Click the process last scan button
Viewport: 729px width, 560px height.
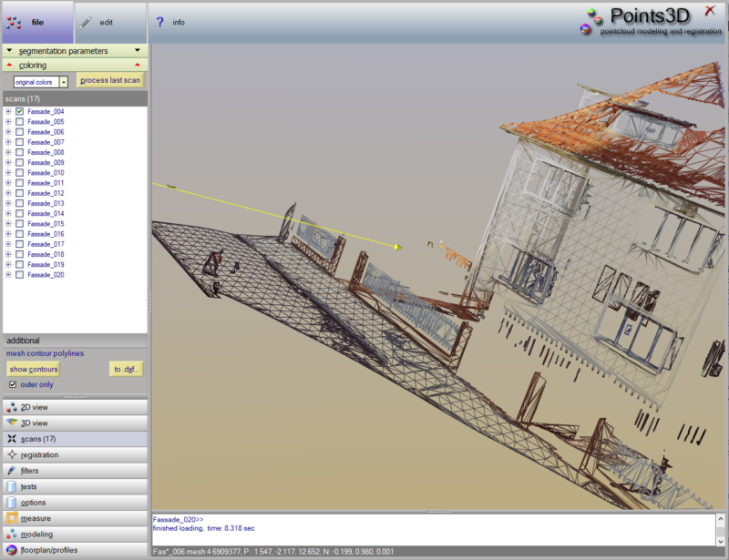click(x=109, y=81)
